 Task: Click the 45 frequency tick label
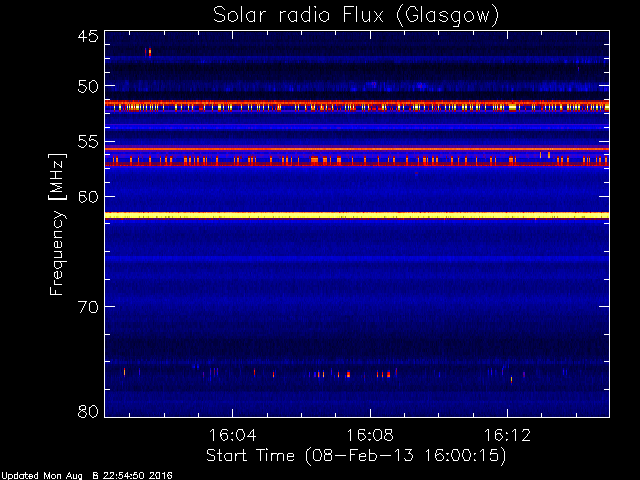point(88,37)
